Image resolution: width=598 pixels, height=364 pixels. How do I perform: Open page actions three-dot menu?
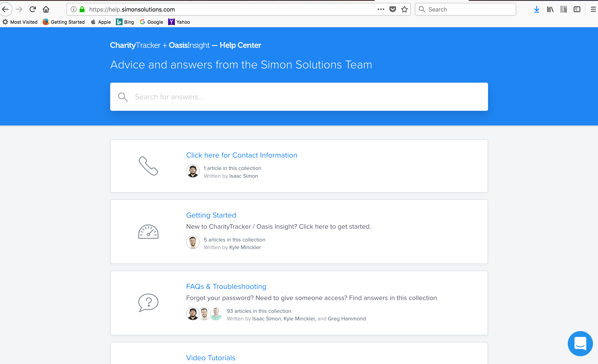(381, 9)
